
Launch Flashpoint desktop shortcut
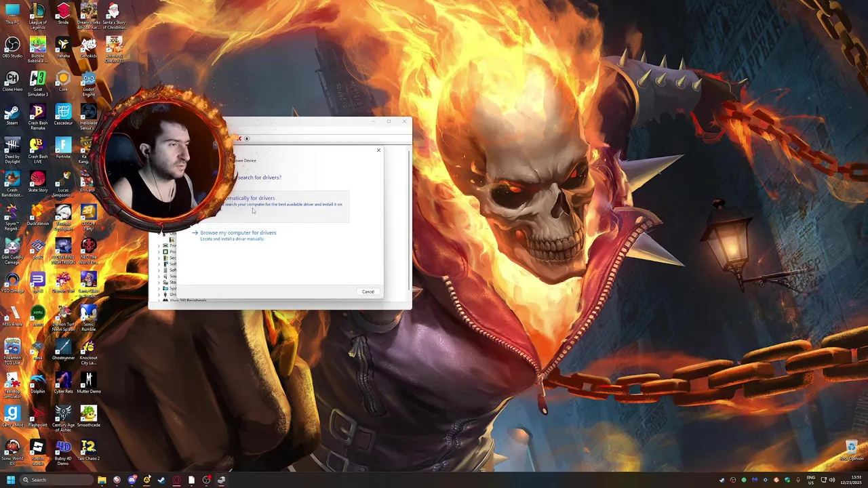(38, 417)
